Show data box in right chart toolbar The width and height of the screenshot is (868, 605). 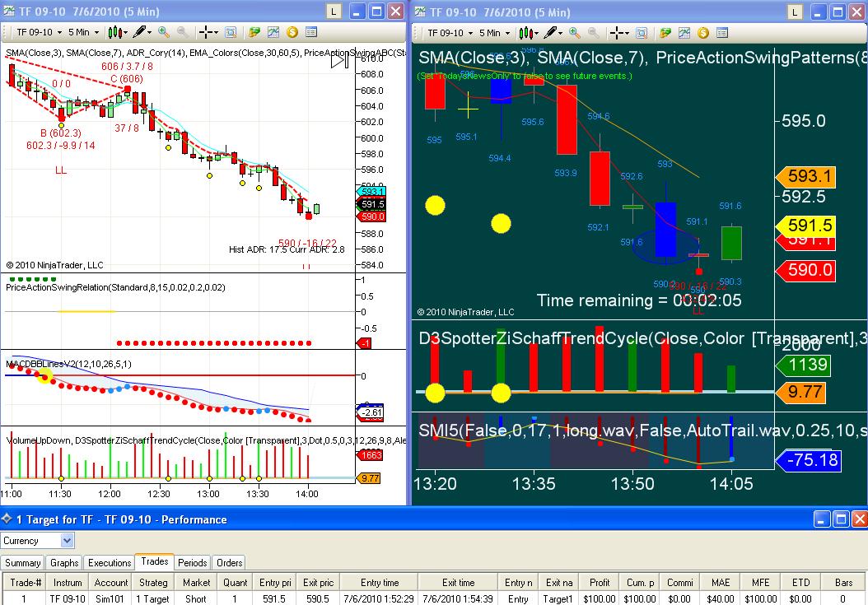coord(642,33)
